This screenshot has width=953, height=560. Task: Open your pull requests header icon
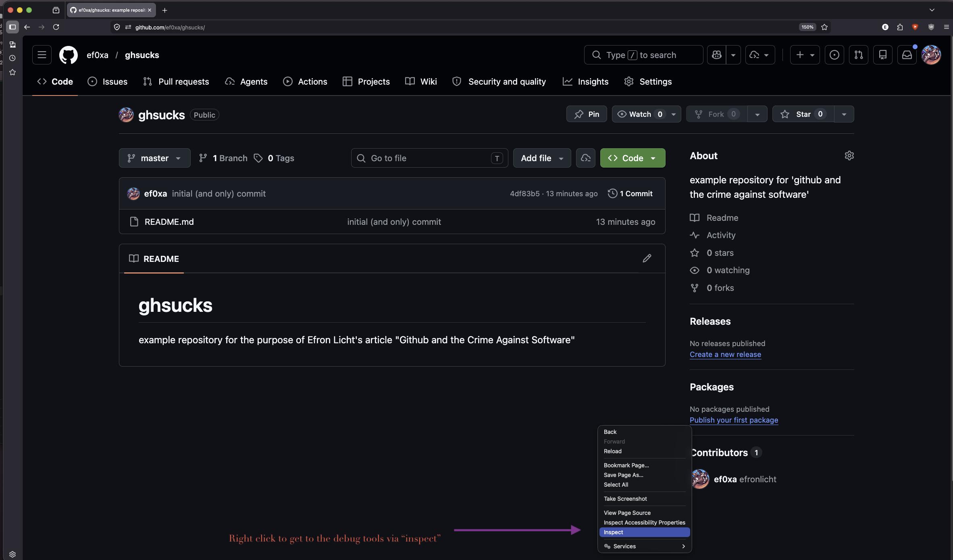tap(859, 55)
